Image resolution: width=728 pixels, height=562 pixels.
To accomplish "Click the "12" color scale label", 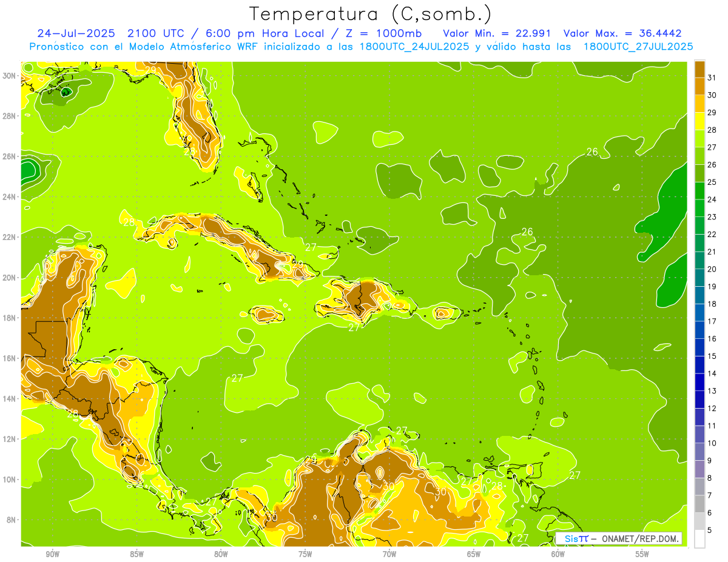I will 712,409.
